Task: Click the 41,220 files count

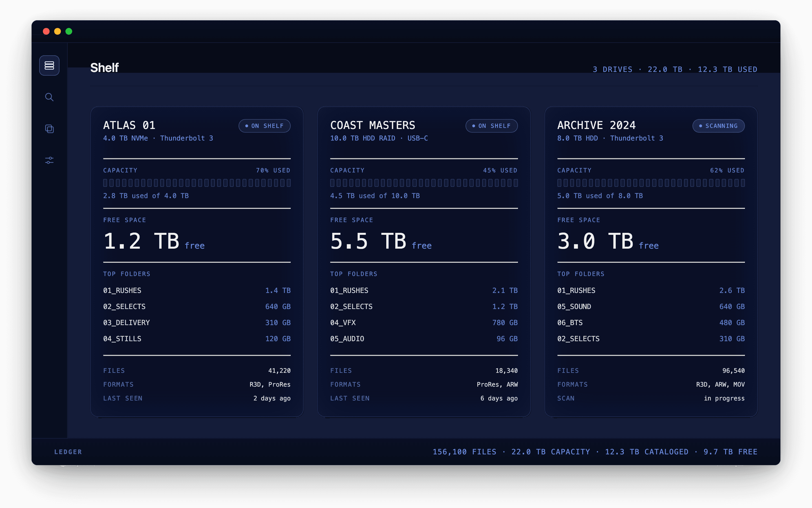Action: 279,371
